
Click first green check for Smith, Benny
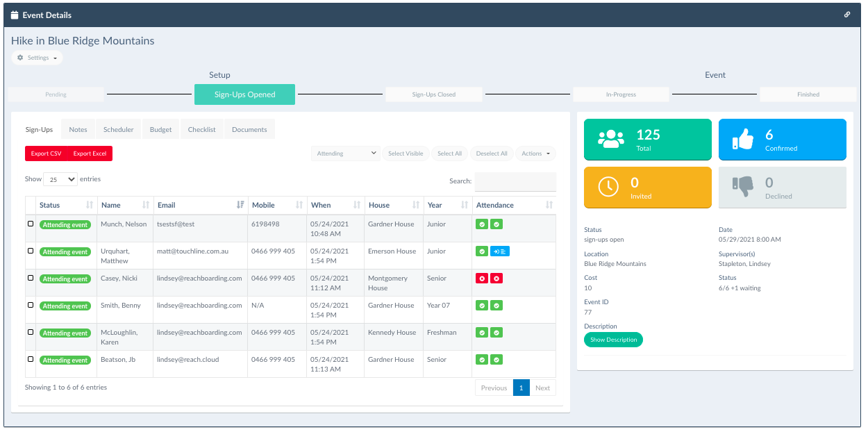pos(481,306)
